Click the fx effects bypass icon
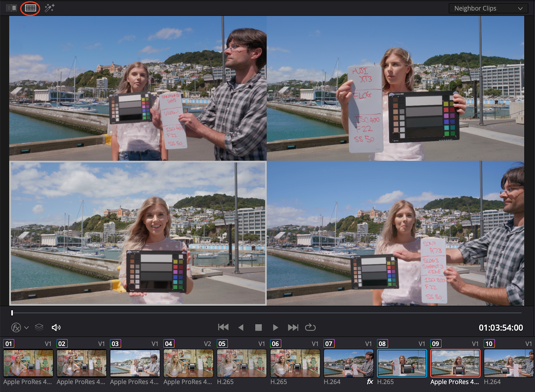The width and height of the screenshot is (535, 392). 16,327
